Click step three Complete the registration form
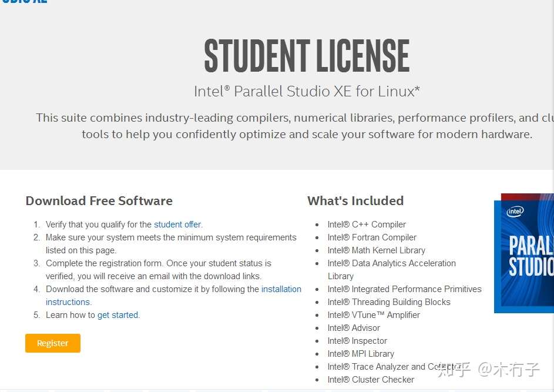The width and height of the screenshot is (554, 392). click(x=158, y=270)
